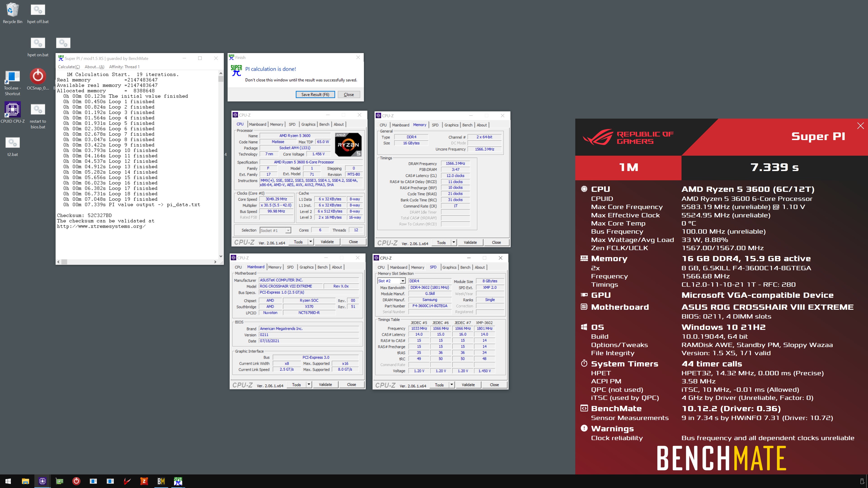Viewport: 868px width, 488px height.
Task: Open Tools dropdown arrow in CPU-Z processor window
Action: tap(310, 242)
